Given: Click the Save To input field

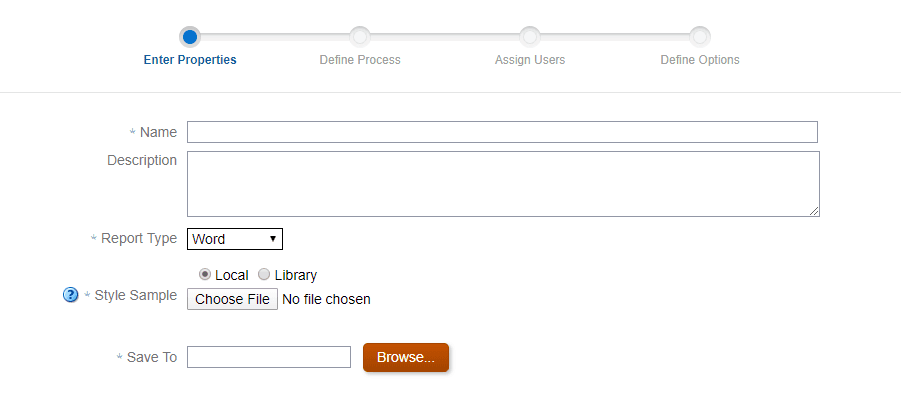Looking at the screenshot, I should pyautogui.click(x=269, y=357).
